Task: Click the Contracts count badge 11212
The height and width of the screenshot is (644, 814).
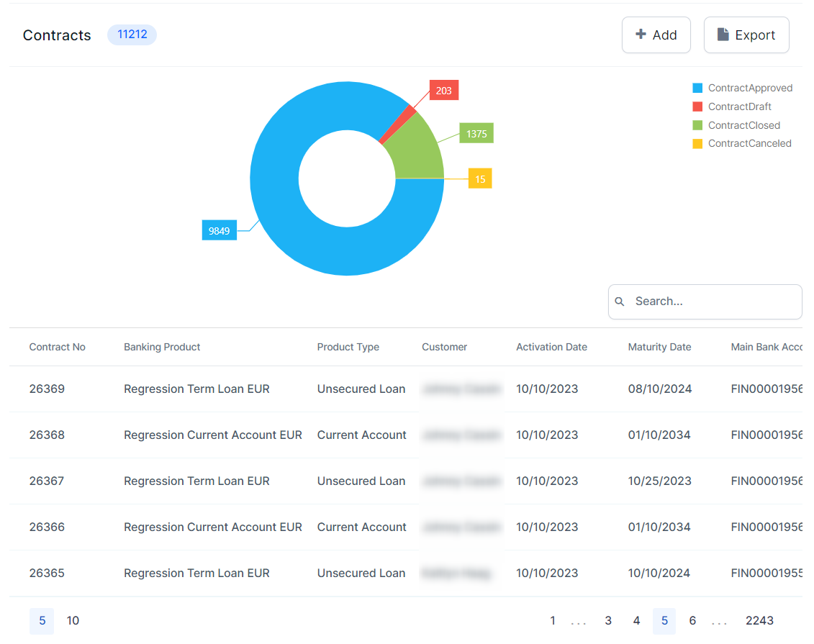Action: click(x=132, y=35)
